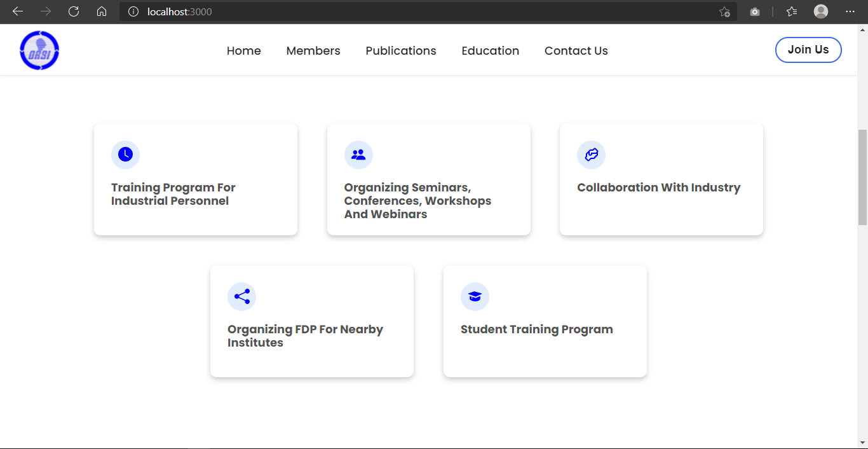Navigate to the Members page
Image resolution: width=868 pixels, height=449 pixels.
point(313,50)
